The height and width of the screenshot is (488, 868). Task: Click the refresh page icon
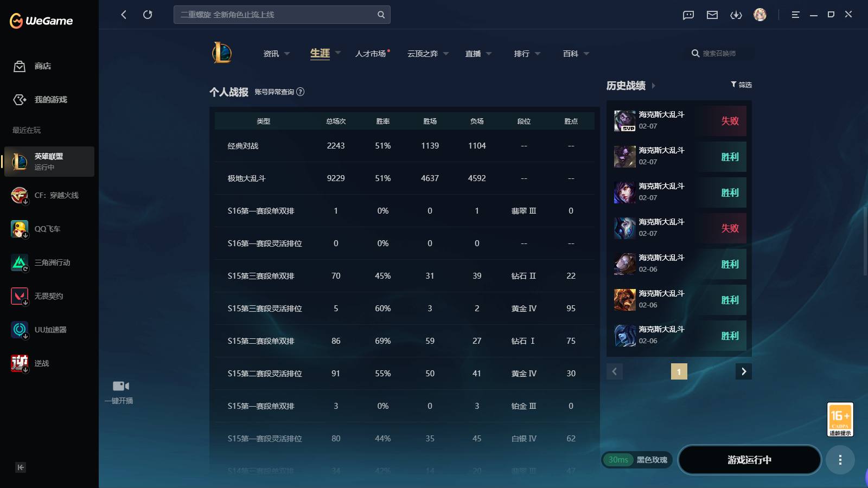(x=148, y=15)
